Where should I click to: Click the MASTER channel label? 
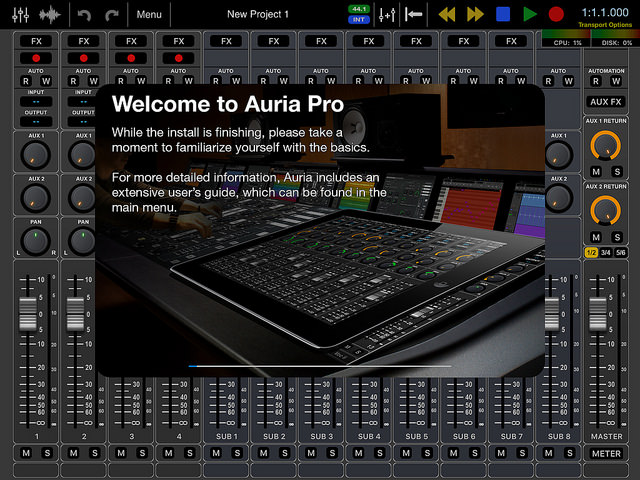pyautogui.click(x=607, y=436)
